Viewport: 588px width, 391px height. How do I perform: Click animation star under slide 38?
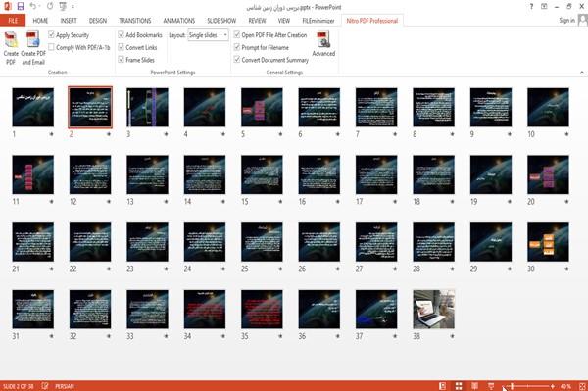(452, 336)
